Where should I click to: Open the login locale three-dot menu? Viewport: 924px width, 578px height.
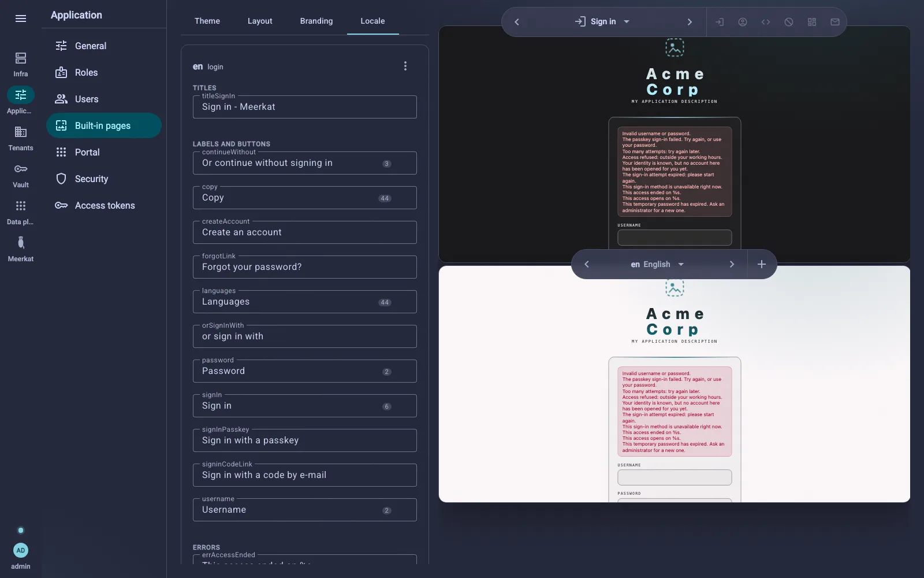click(405, 66)
